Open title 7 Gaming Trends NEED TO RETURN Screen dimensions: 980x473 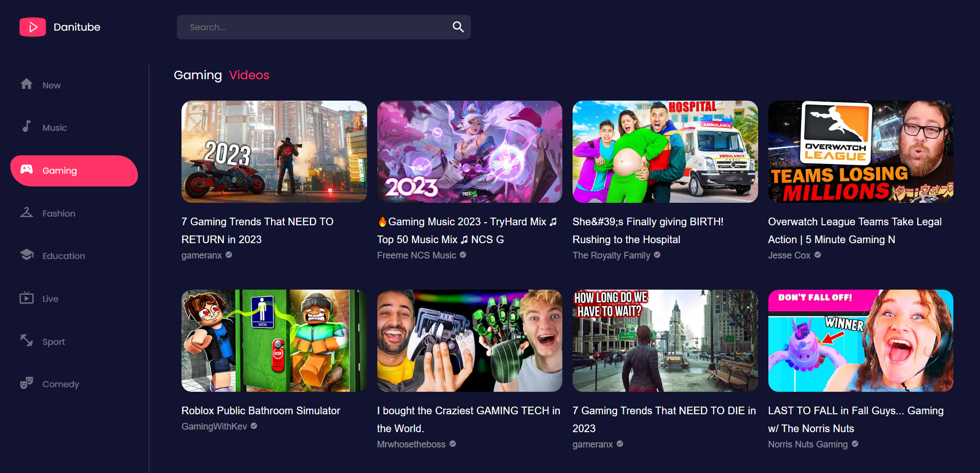tap(258, 230)
